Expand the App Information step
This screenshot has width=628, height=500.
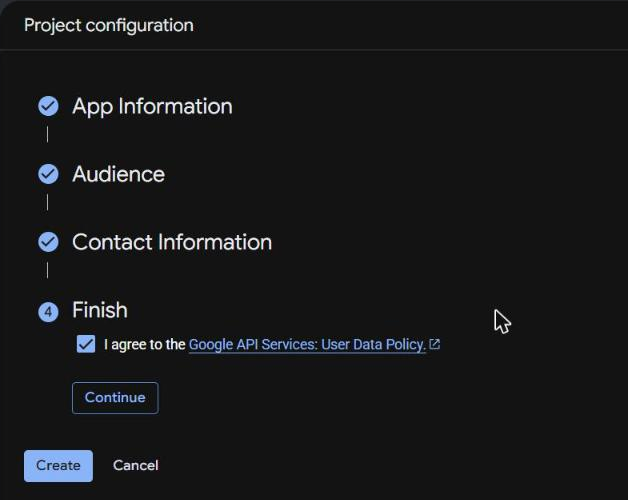click(152, 107)
